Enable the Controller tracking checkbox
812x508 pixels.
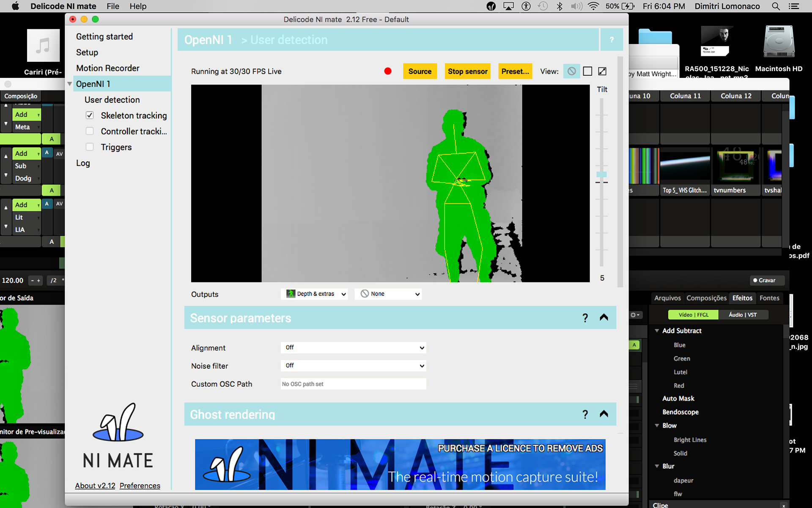click(90, 131)
